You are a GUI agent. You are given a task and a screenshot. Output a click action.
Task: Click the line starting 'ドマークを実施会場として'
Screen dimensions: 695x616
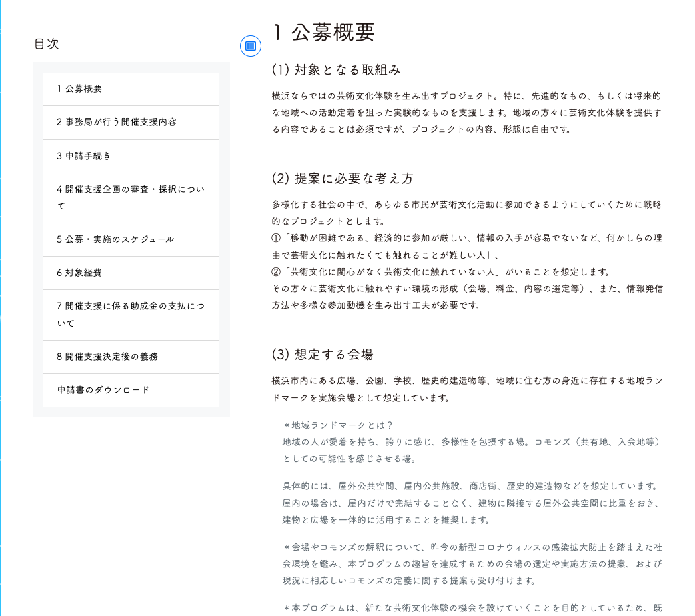[362, 397]
